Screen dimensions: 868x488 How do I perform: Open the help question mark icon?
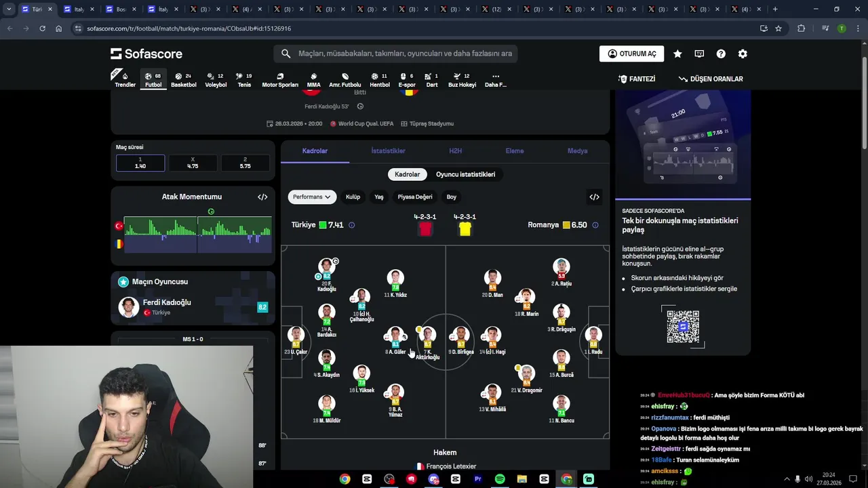(x=721, y=54)
